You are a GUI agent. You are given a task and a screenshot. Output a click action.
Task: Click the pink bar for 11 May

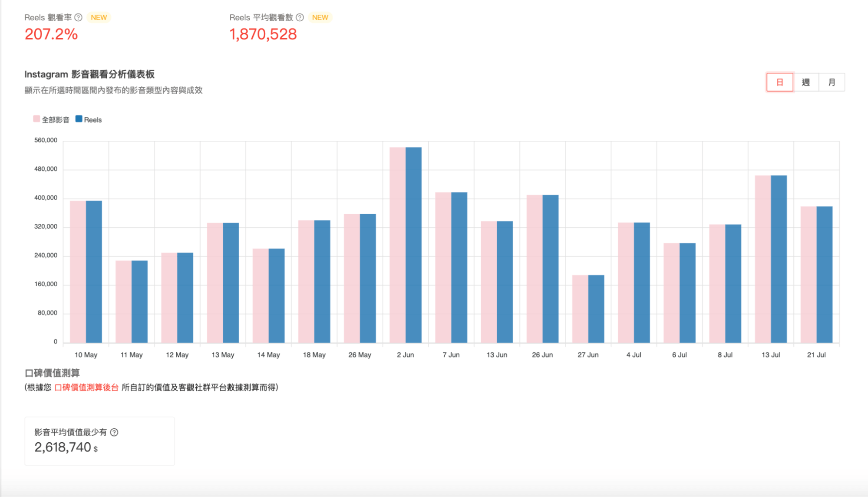123,302
